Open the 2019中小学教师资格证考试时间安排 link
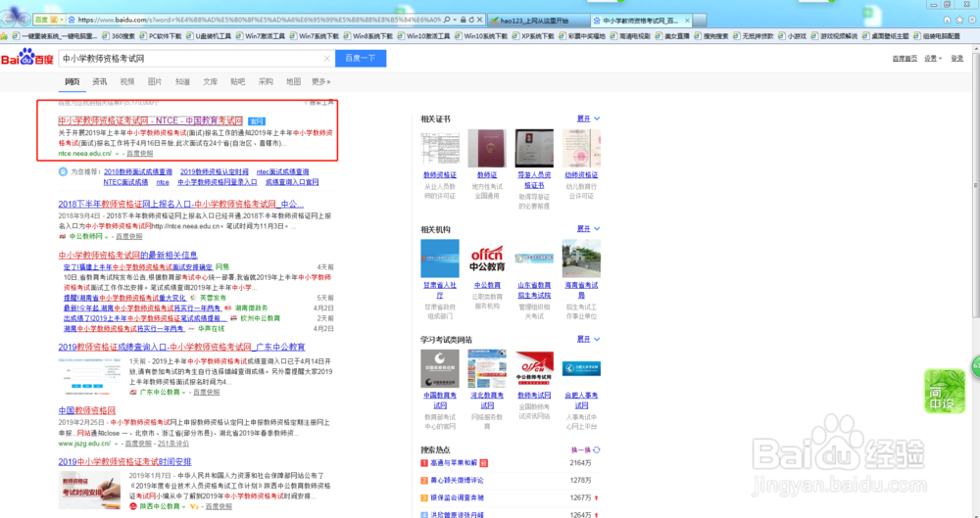 click(x=125, y=462)
